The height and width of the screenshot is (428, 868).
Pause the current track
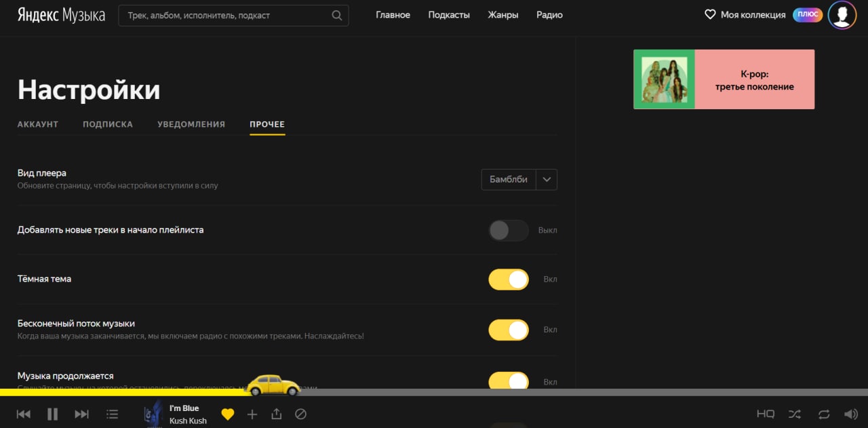click(x=52, y=414)
